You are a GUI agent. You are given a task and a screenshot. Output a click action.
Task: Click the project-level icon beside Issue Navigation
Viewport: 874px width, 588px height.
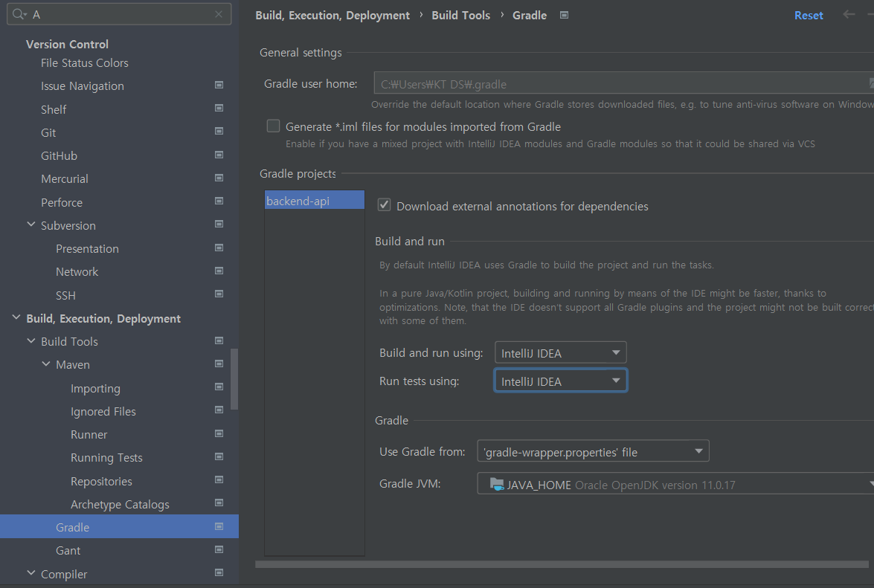click(x=219, y=85)
